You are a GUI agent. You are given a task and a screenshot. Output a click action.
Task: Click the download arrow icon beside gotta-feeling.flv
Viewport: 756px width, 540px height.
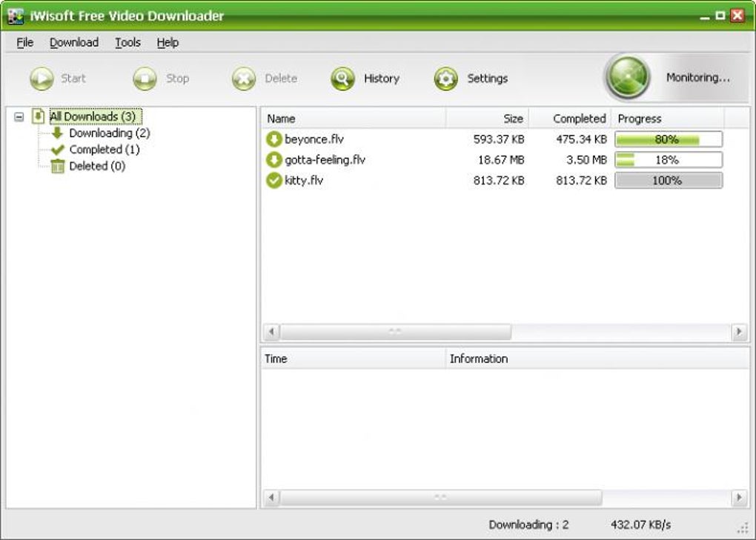(273, 160)
